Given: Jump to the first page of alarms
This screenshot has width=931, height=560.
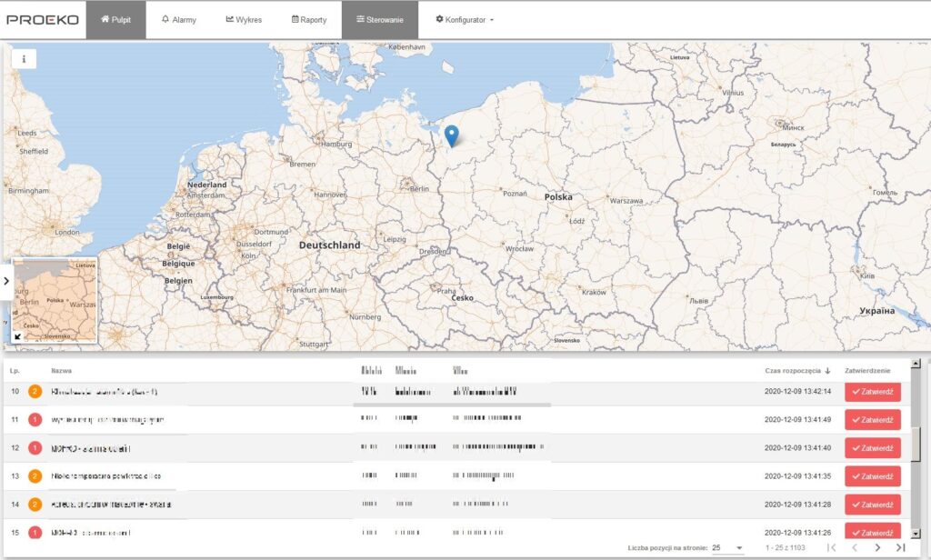Looking at the screenshot, I should click(831, 547).
